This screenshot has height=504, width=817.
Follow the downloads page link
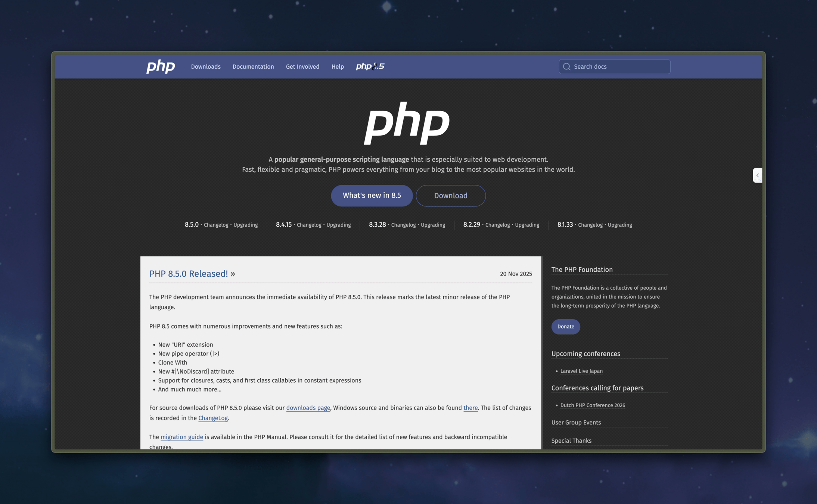[308, 408]
